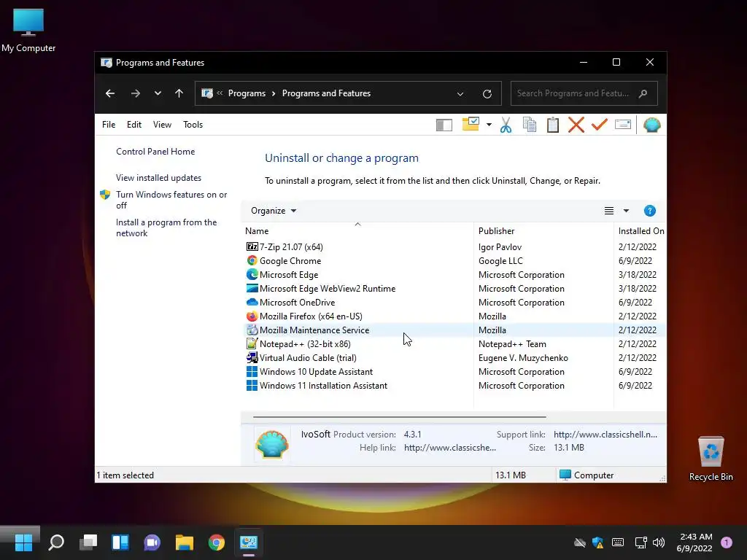Open taskbar Search magnifier
This screenshot has width=747, height=560.
(x=55, y=542)
